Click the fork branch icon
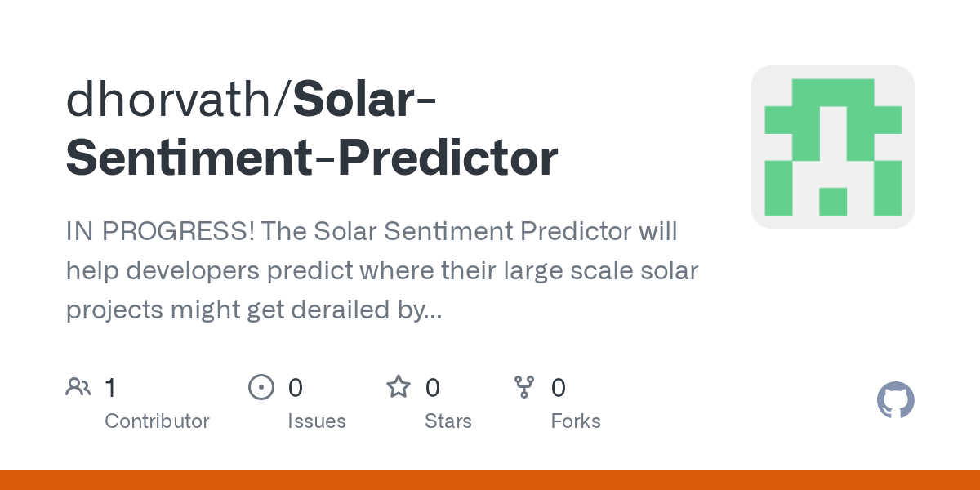980x490 pixels. pos(523,387)
